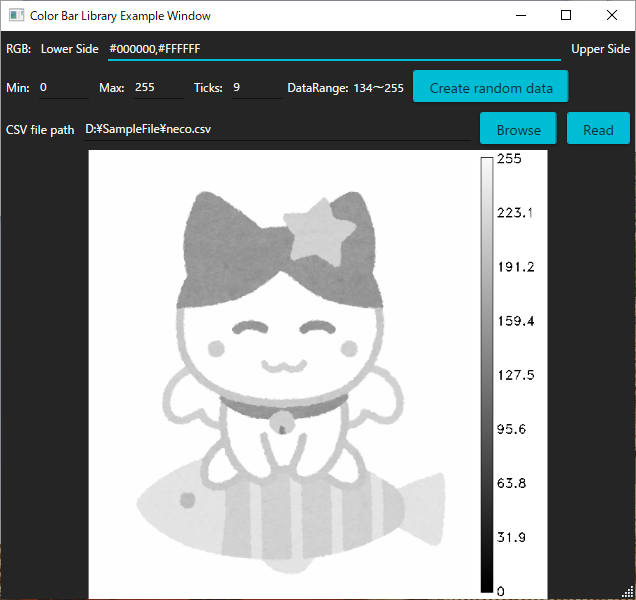The width and height of the screenshot is (636, 600).
Task: Select the Min value field showing 0
Action: (x=64, y=88)
